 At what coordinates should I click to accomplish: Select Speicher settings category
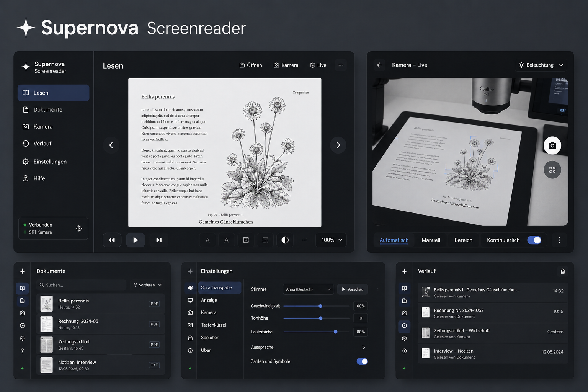point(219,338)
